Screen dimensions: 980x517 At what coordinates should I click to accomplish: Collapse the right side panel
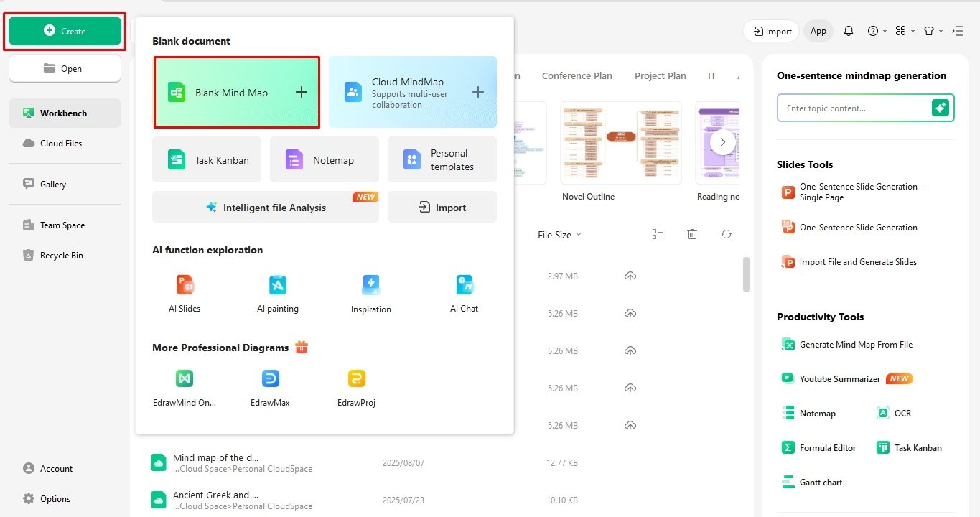point(957,31)
